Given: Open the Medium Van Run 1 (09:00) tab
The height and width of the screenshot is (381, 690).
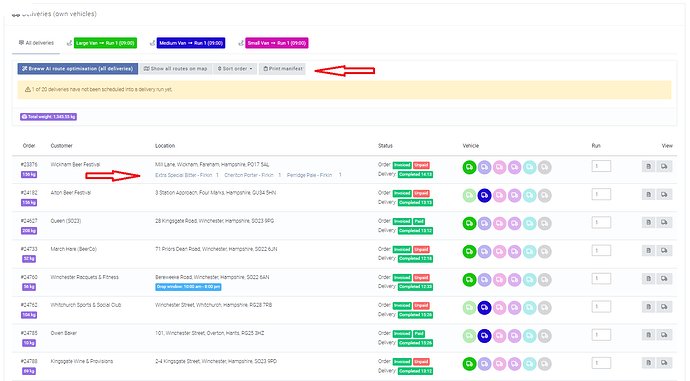Looking at the screenshot, I should (x=191, y=43).
